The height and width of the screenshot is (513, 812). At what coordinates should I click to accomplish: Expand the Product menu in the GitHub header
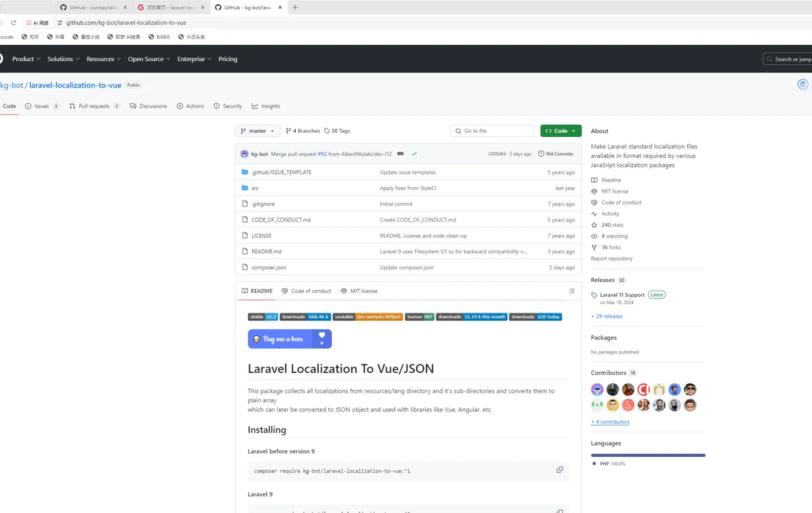pyautogui.click(x=26, y=59)
